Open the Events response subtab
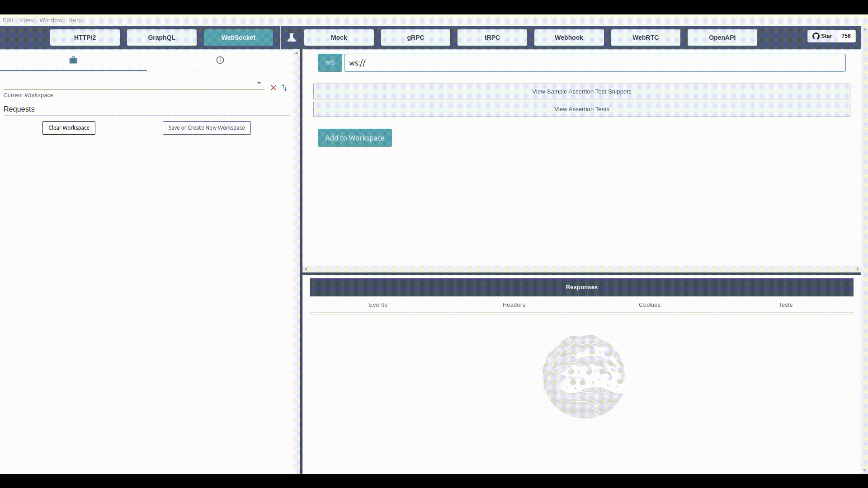 point(378,305)
